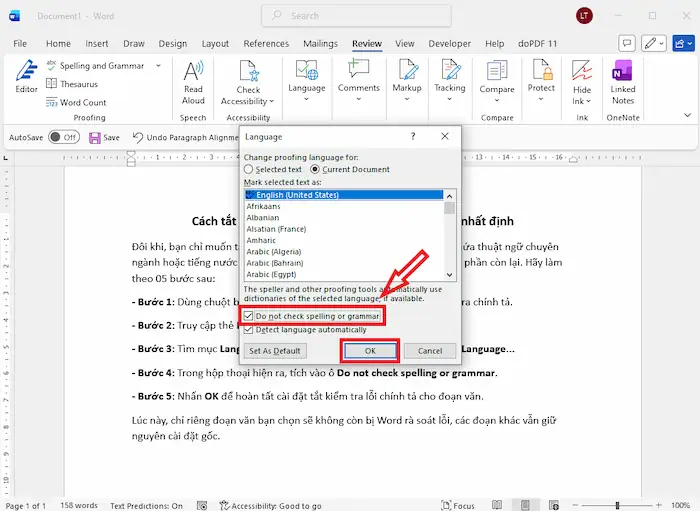Screen dimensions: 700x511
Task: Select the Selected text radio button
Action: [x=249, y=170]
